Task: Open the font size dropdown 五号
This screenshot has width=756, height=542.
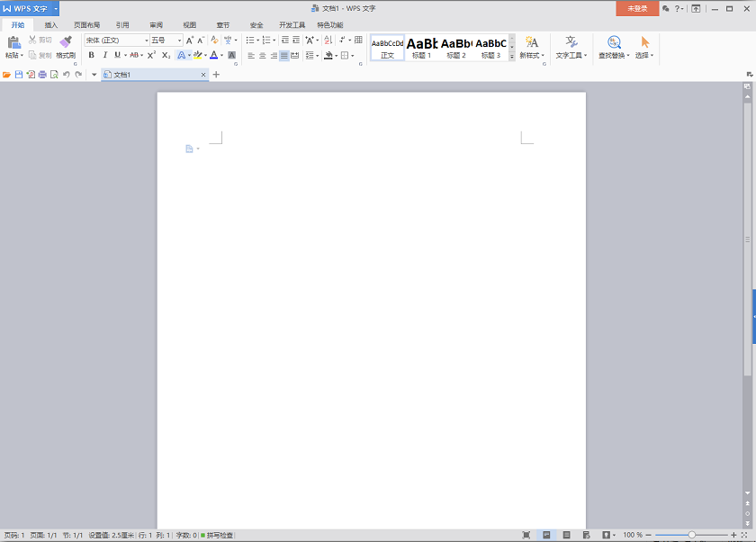Action: [x=166, y=41]
